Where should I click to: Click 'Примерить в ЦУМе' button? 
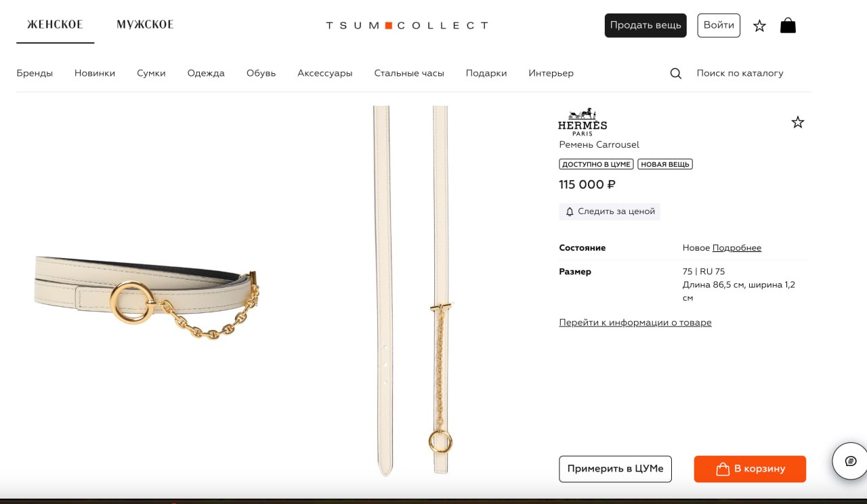[x=615, y=469]
